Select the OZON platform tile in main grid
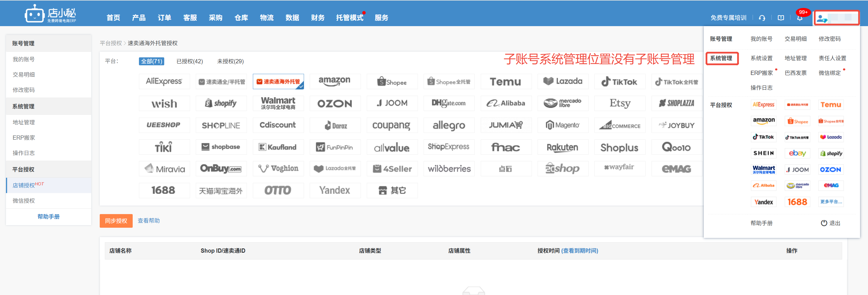This screenshot has height=295, width=868. (335, 103)
